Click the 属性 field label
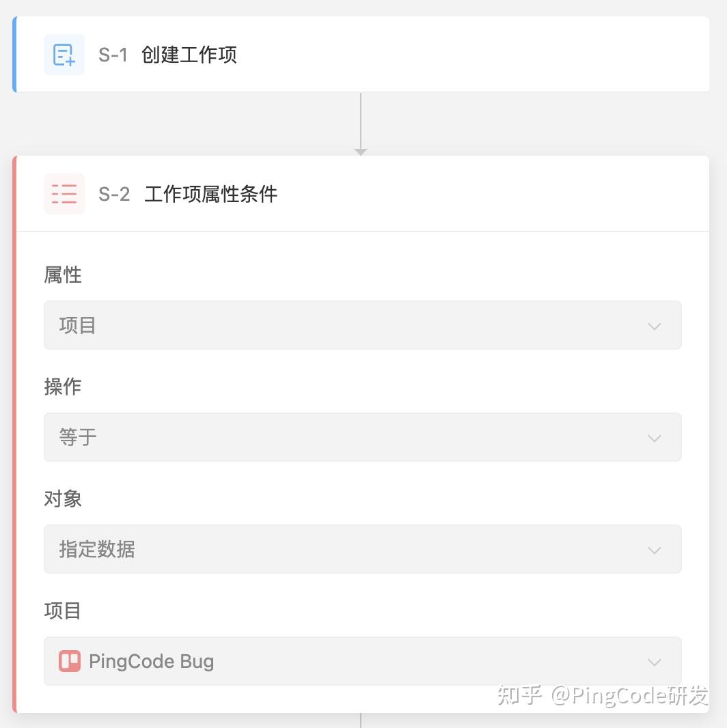The image size is (727, 728). (62, 275)
